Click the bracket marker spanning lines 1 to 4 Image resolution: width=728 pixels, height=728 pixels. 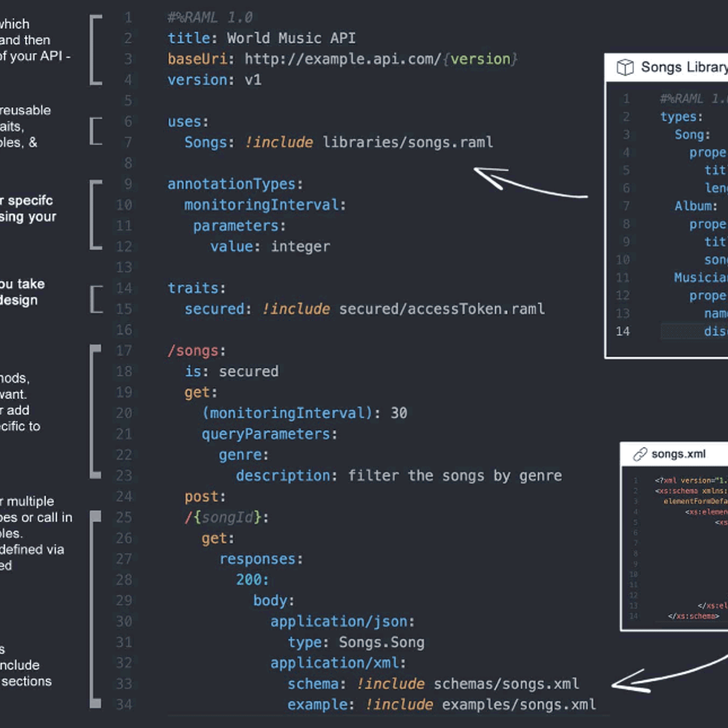pos(95,50)
